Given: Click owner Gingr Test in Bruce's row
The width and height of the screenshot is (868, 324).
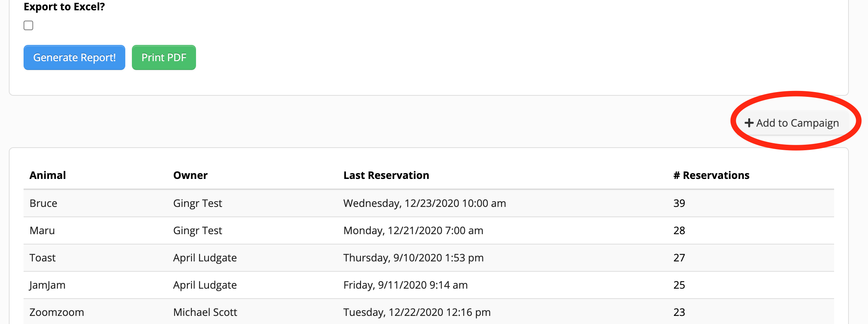Looking at the screenshot, I should point(197,203).
